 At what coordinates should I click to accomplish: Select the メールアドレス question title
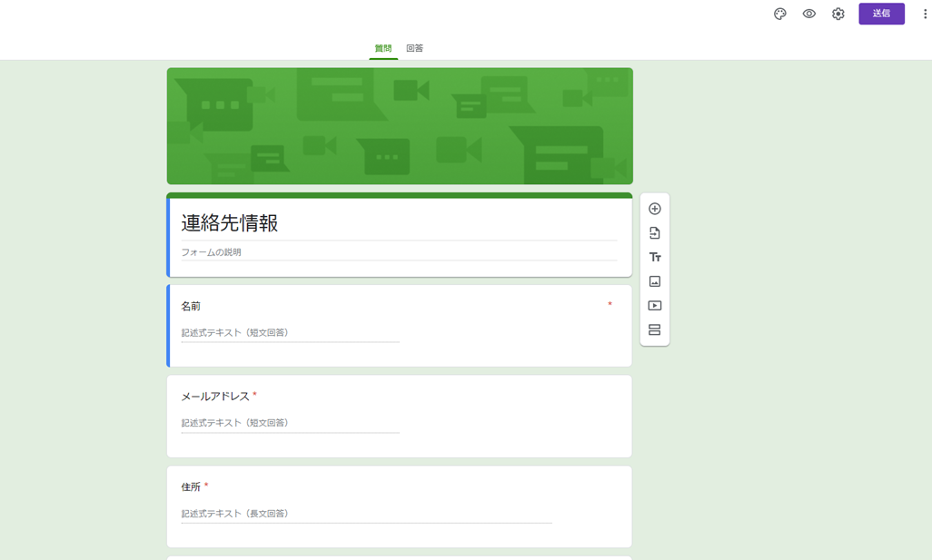tap(215, 396)
